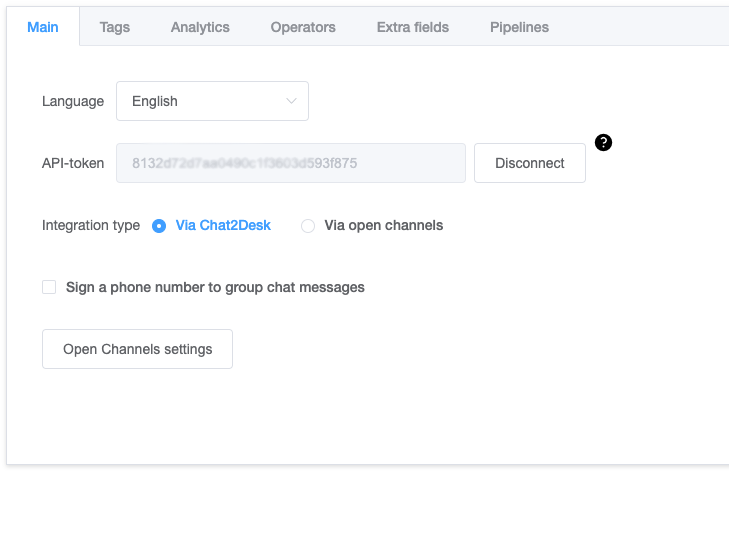Go to the Analytics tab
Image resolution: width=729 pixels, height=533 pixels.
tap(200, 27)
